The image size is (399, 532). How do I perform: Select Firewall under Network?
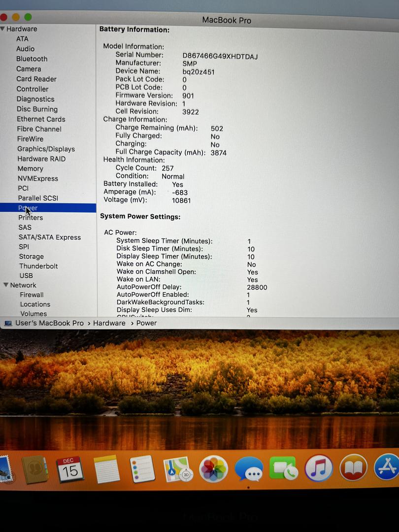(x=32, y=295)
